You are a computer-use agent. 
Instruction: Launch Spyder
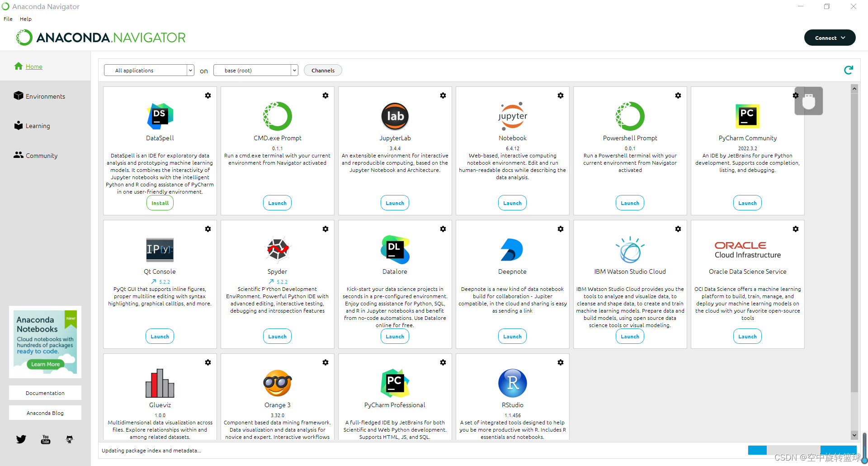click(x=278, y=337)
